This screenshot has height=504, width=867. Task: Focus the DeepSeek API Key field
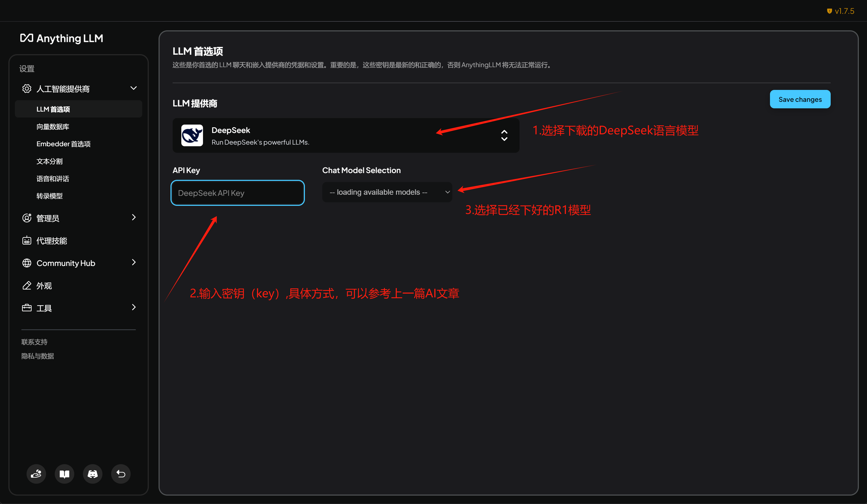tap(237, 193)
